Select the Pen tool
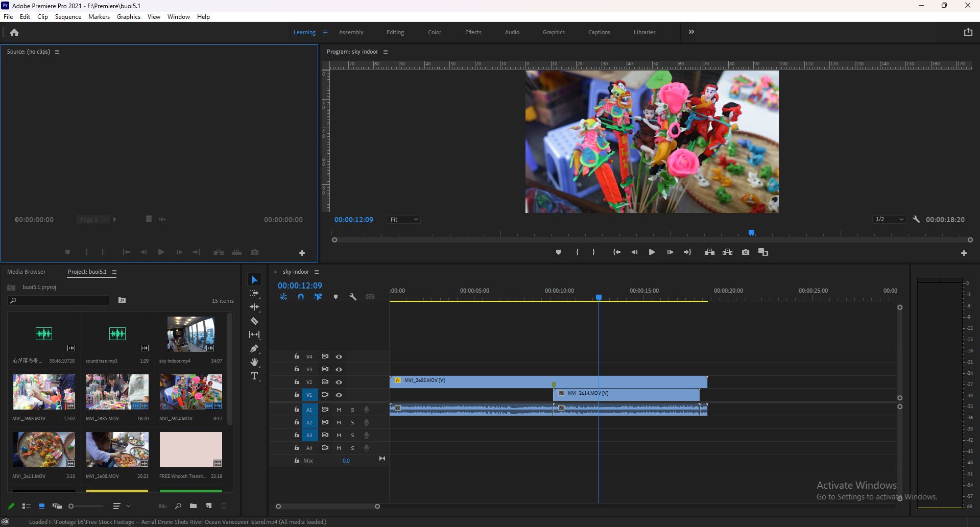The width and height of the screenshot is (980, 527). 254,348
